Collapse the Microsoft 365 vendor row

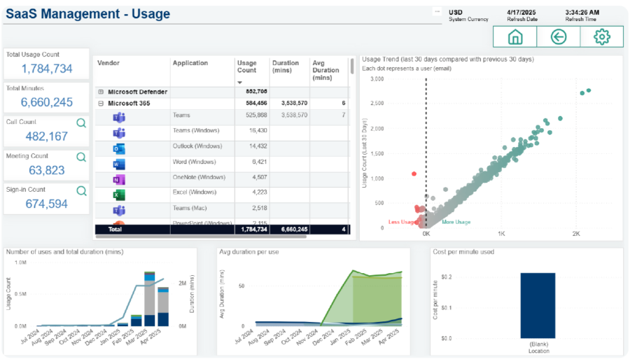(x=101, y=104)
